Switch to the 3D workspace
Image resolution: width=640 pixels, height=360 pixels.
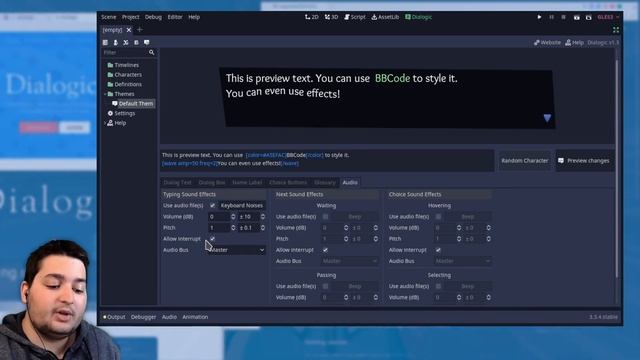click(331, 17)
